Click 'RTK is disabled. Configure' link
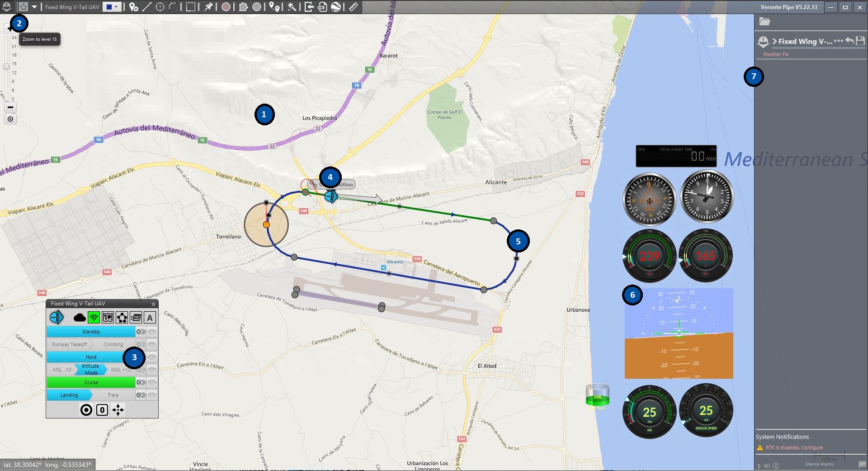 coord(794,447)
